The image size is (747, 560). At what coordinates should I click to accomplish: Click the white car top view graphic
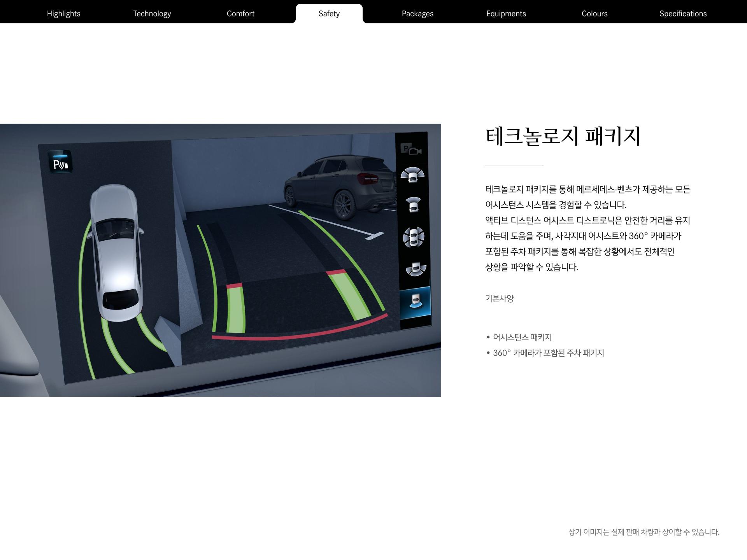click(x=116, y=253)
